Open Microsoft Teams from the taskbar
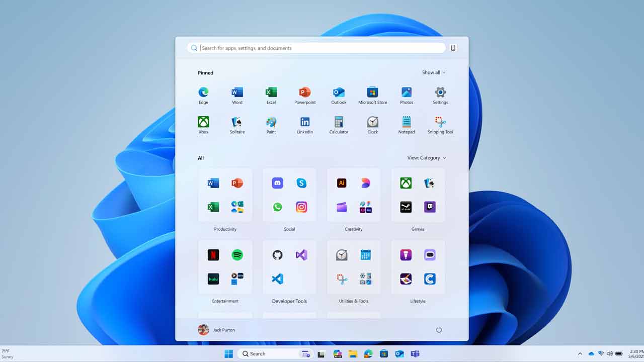644x362 pixels. [415, 354]
